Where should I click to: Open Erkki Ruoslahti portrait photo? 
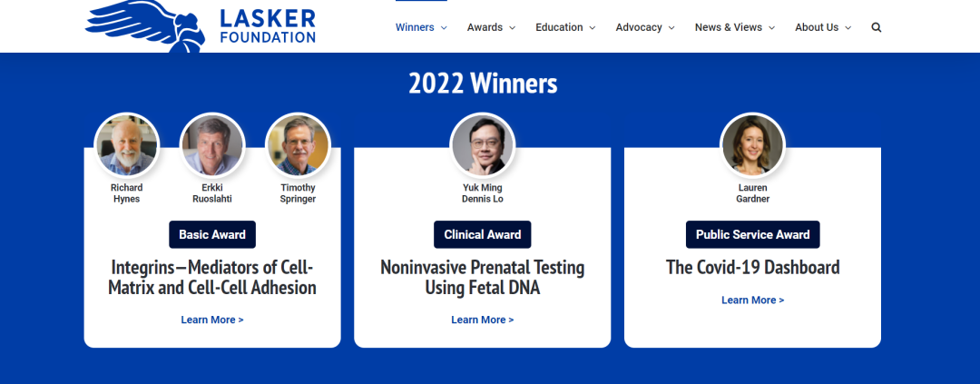212,145
